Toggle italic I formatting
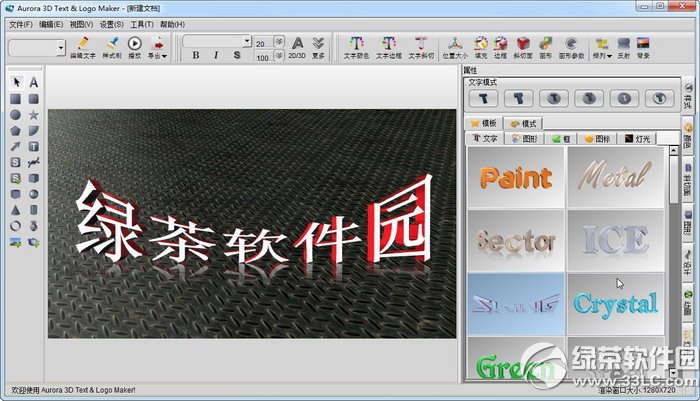The image size is (700, 401). pos(216,55)
